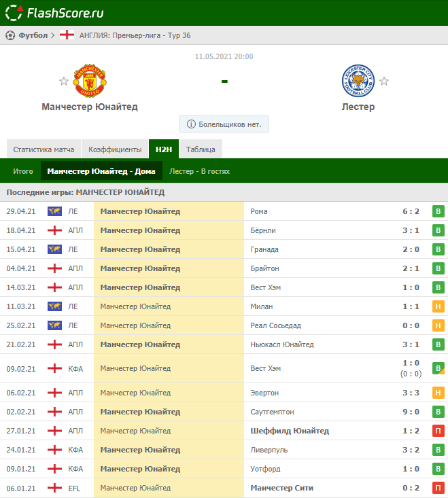Click the England flag in breadcrumb
The image size is (448, 498).
[67, 35]
